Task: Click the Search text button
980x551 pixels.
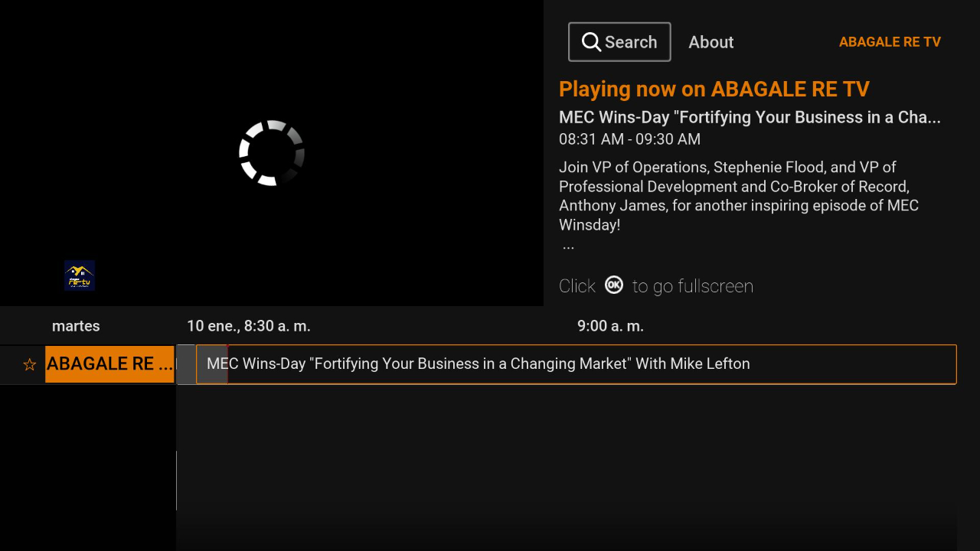Action: 629,41
